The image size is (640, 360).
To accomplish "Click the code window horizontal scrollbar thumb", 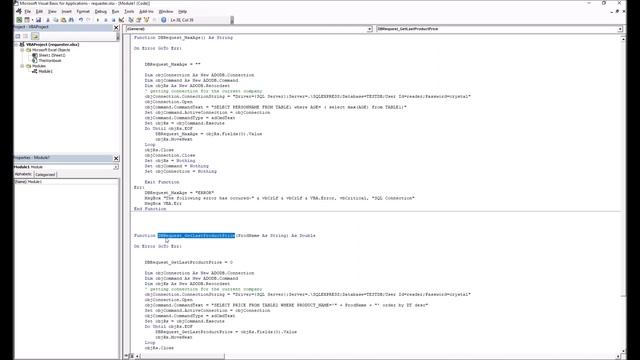I will coord(182,356).
